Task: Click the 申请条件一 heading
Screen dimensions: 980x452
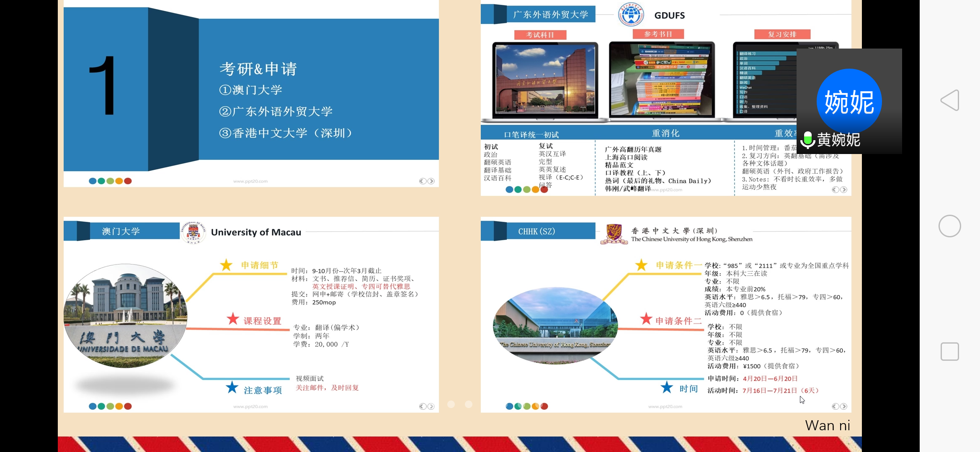Action: tap(679, 265)
